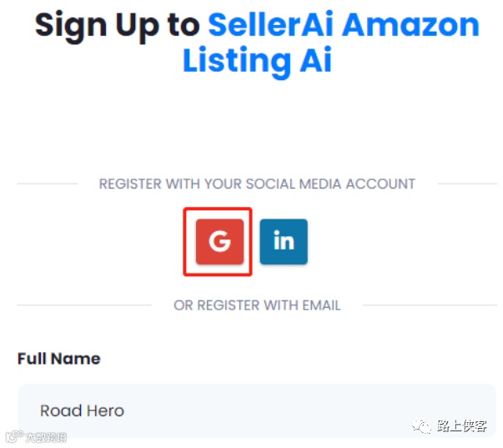Click the WeChat bubble watermark icon

tap(424, 426)
